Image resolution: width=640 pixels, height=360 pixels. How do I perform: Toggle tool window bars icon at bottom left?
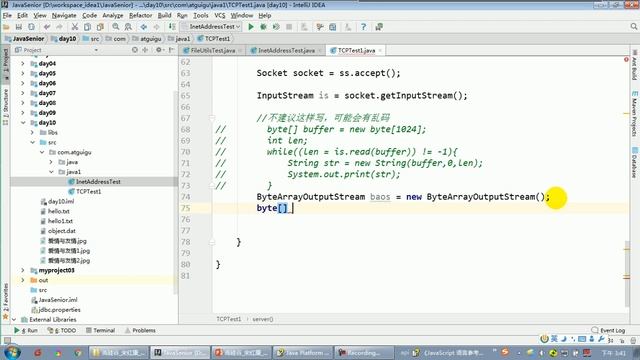click(x=7, y=339)
